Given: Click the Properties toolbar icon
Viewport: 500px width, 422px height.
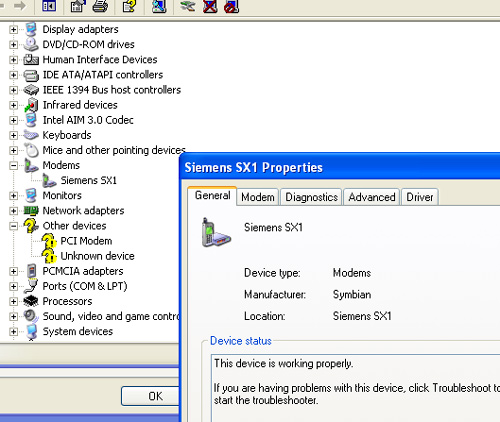Looking at the screenshot, I should pyautogui.click(x=78, y=6).
